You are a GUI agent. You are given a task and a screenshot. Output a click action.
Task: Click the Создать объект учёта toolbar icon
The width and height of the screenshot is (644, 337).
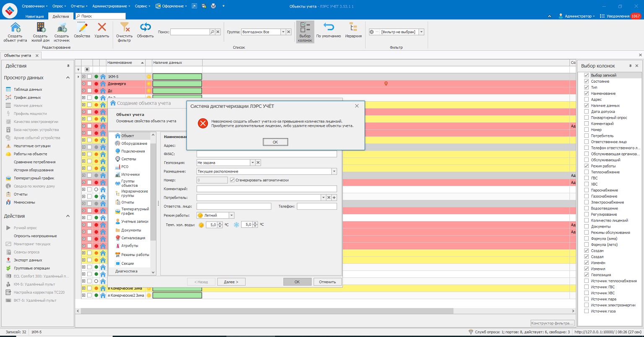click(x=16, y=27)
